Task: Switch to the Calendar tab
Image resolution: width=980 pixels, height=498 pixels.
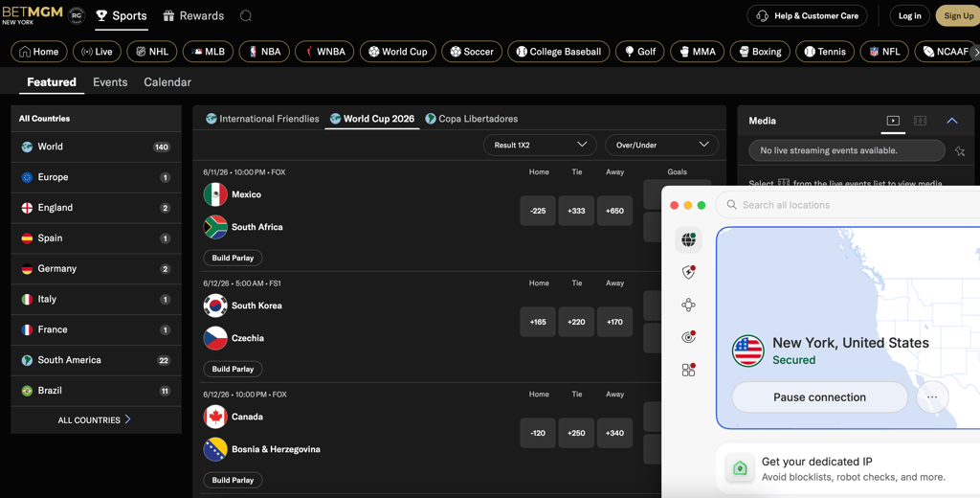Action: [167, 82]
